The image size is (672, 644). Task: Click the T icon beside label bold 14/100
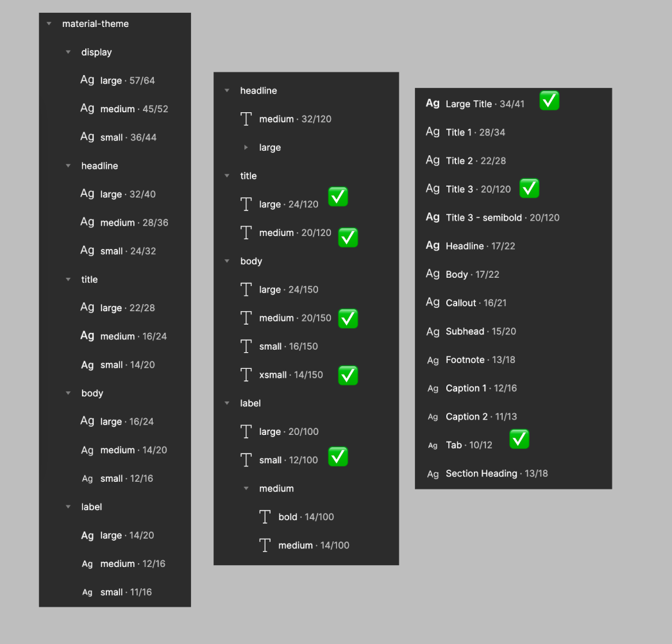coord(265,516)
